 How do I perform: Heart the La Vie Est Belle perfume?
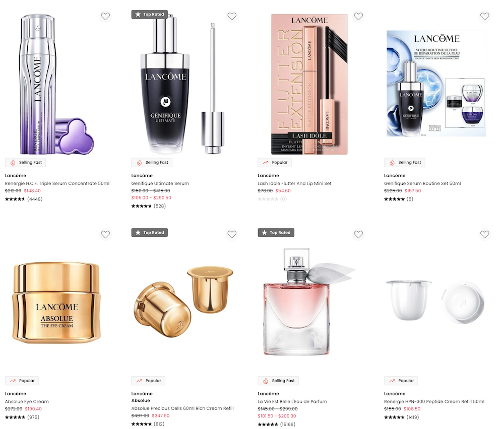pos(358,235)
